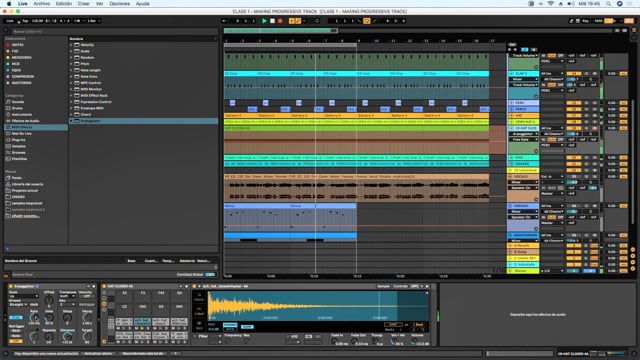Open the Crear menu
640x360 pixels.
tap(84, 4)
